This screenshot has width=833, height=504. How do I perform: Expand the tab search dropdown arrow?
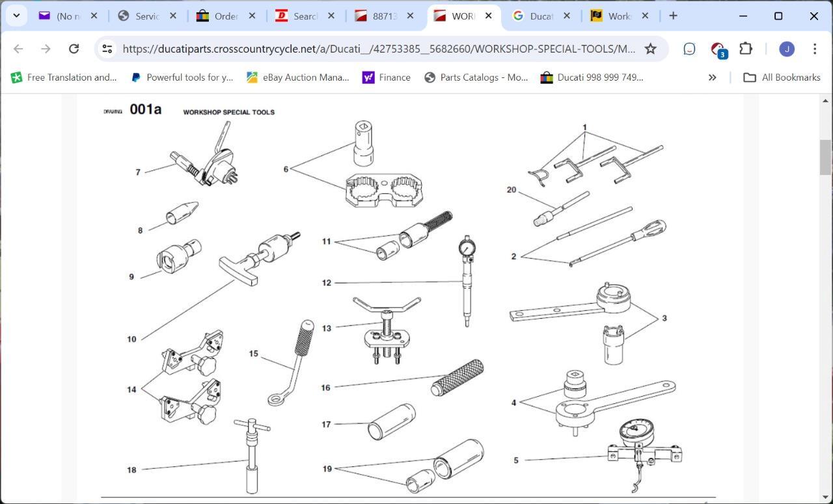click(16, 16)
